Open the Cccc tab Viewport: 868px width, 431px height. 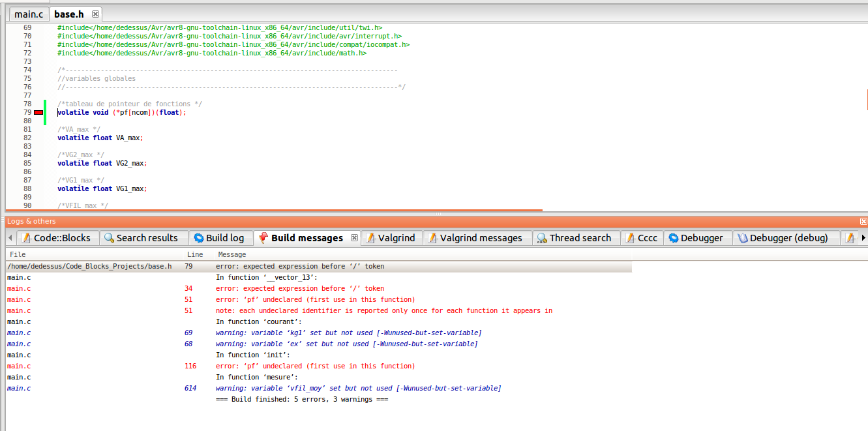(x=642, y=238)
